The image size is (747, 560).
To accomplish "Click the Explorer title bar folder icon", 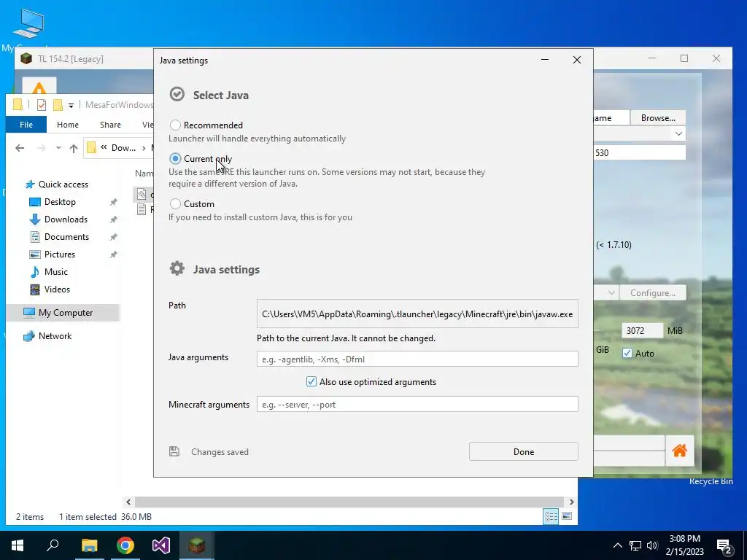I will point(18,105).
